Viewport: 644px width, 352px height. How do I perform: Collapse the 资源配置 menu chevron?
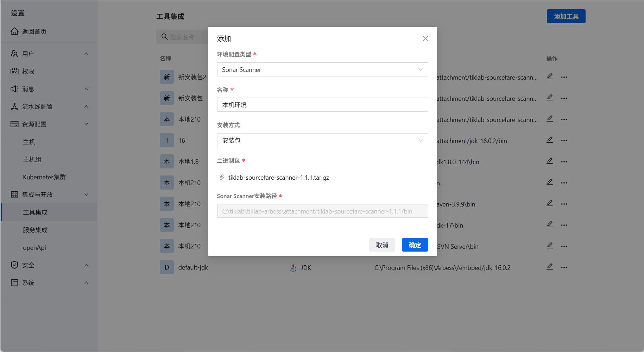[86, 124]
